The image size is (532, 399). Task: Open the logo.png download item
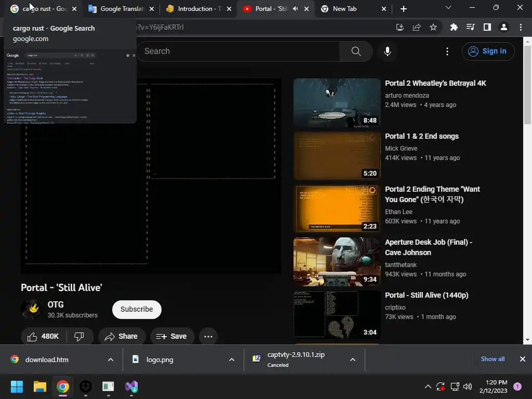[159, 360]
